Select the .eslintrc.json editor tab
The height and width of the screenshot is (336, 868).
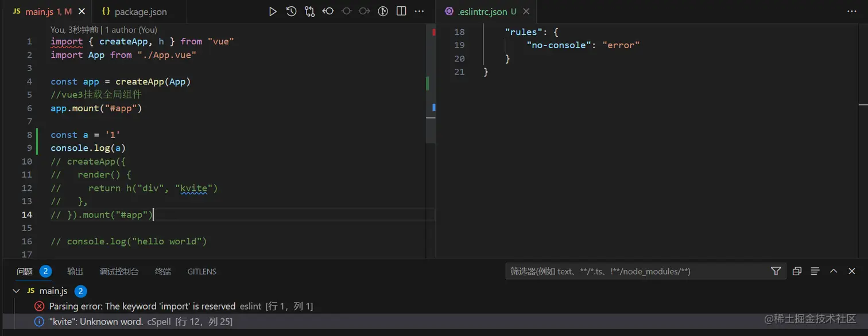click(x=487, y=11)
